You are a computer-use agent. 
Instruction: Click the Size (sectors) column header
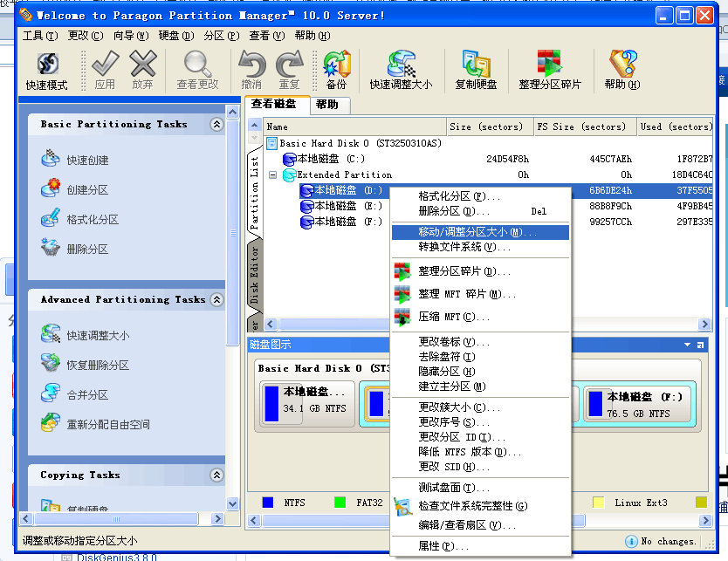490,127
